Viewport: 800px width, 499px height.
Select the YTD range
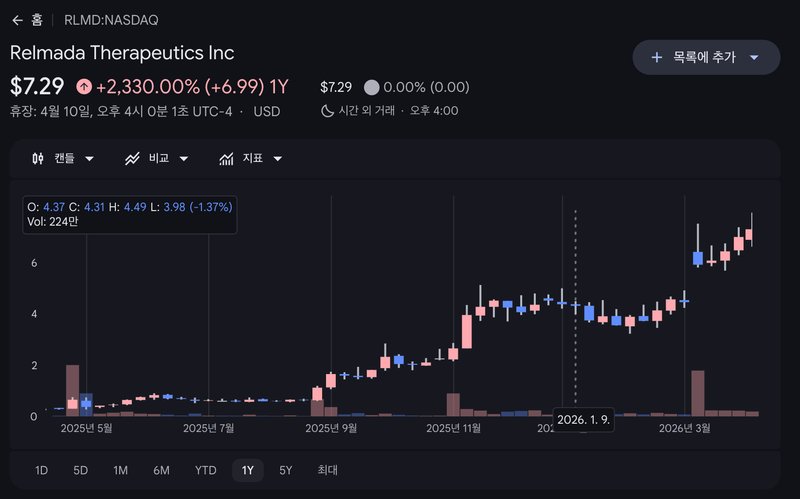pos(205,470)
